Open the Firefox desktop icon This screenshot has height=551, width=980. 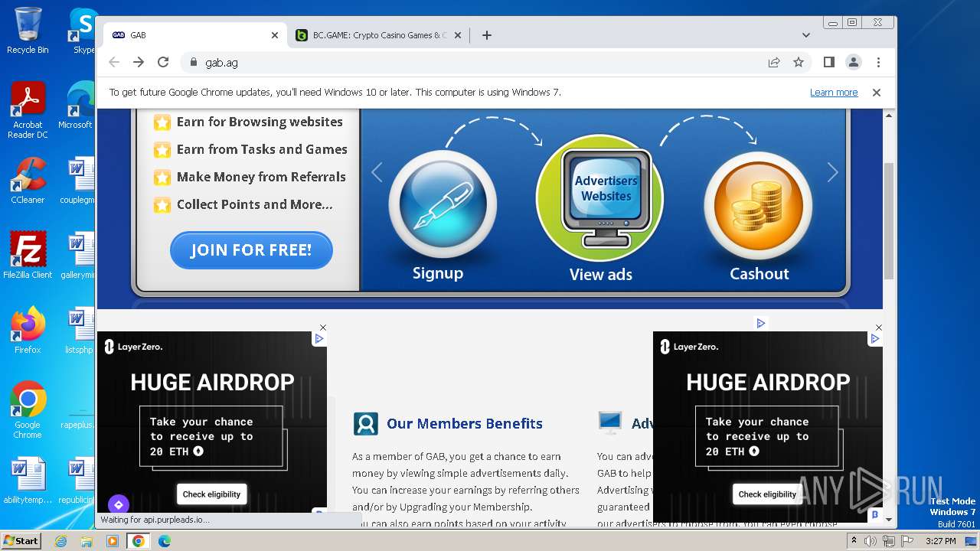click(28, 331)
